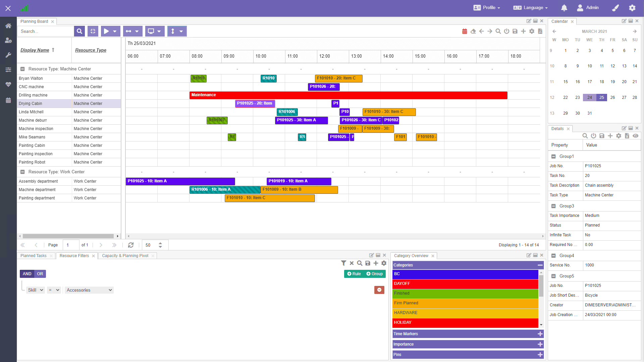Collapse the Resource Type: Work Center group
The width and height of the screenshot is (644, 362).
click(x=23, y=172)
